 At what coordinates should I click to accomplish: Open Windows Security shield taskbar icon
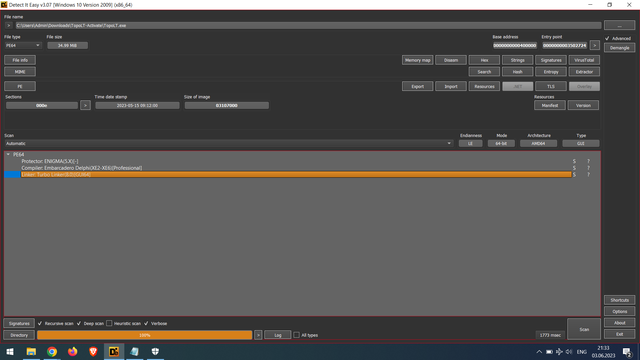(x=155, y=351)
